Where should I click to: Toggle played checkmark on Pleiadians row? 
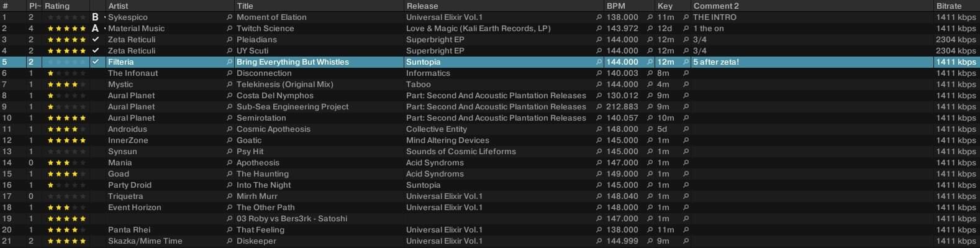pyautogui.click(x=95, y=40)
